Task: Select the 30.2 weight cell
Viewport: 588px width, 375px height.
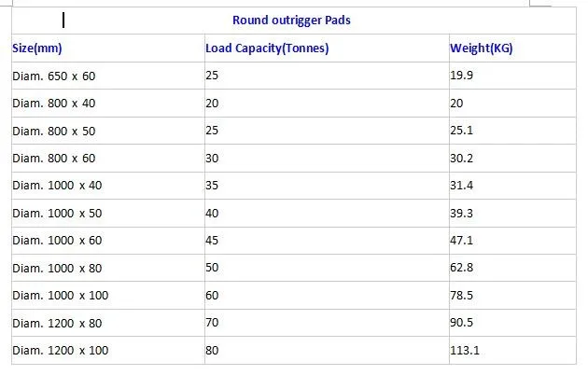Action: [x=462, y=159]
